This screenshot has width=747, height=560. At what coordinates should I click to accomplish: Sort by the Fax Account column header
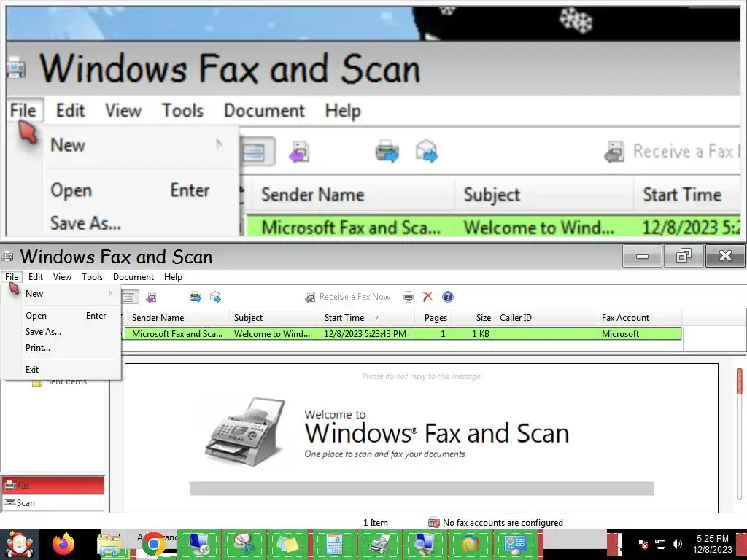[639, 318]
